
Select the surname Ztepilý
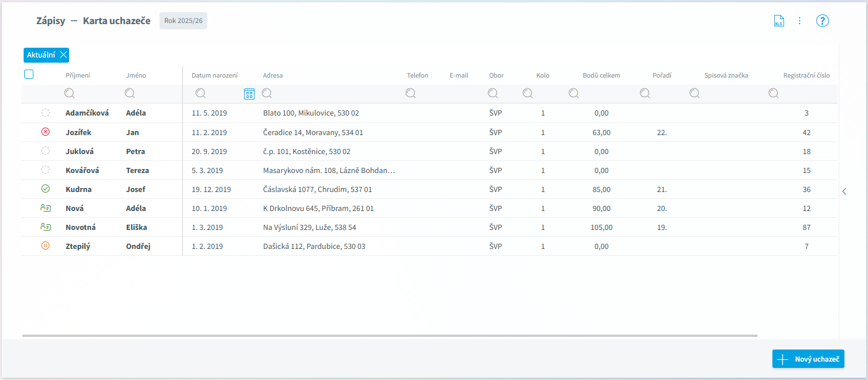point(78,246)
